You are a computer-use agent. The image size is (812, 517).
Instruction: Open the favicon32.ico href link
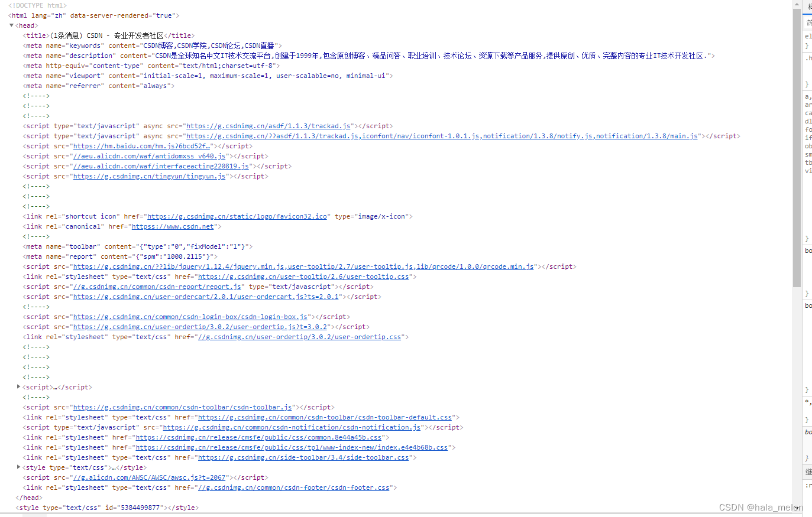pos(237,216)
